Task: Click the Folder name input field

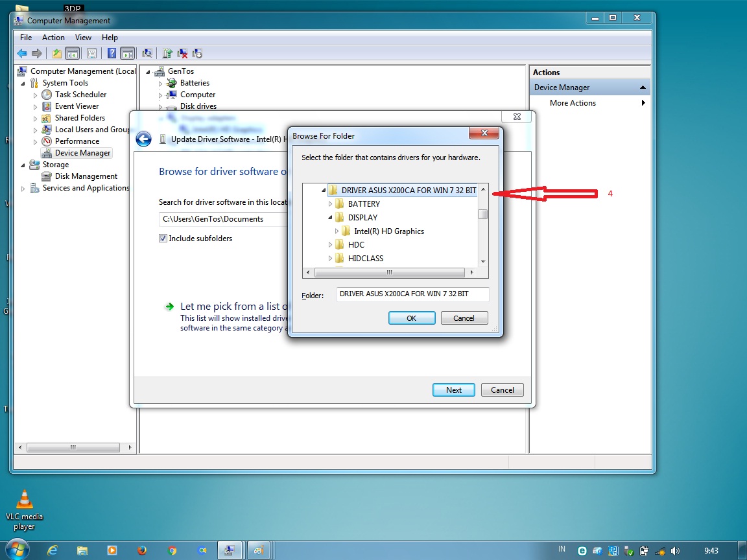Action: [x=412, y=294]
